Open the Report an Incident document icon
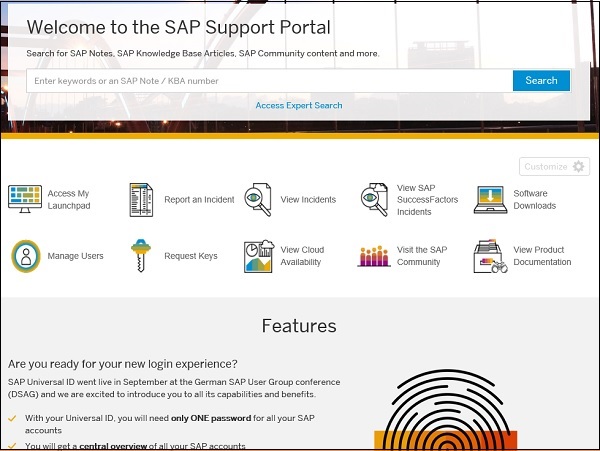Image resolution: width=600 pixels, height=451 pixels. coord(141,199)
